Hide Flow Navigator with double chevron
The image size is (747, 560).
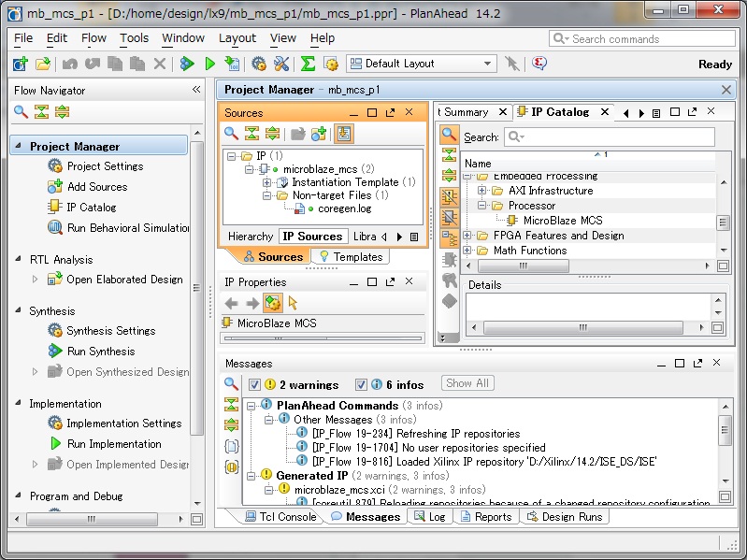(x=196, y=90)
